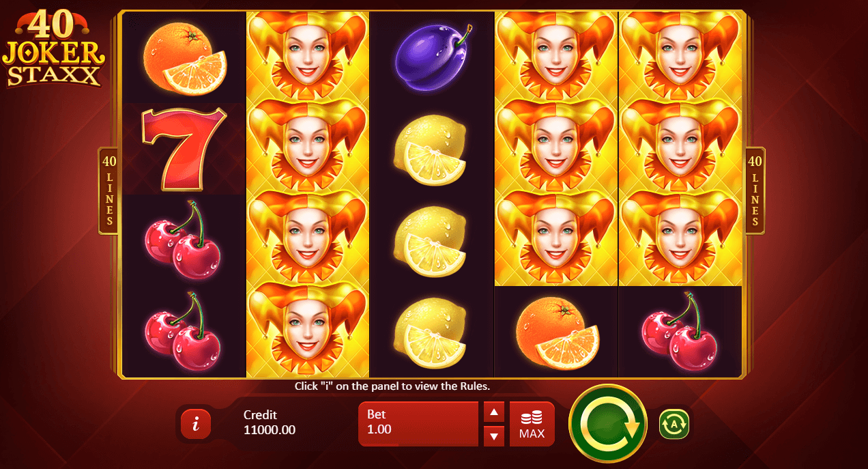Set maximum bet with the MAX button

coord(532,424)
